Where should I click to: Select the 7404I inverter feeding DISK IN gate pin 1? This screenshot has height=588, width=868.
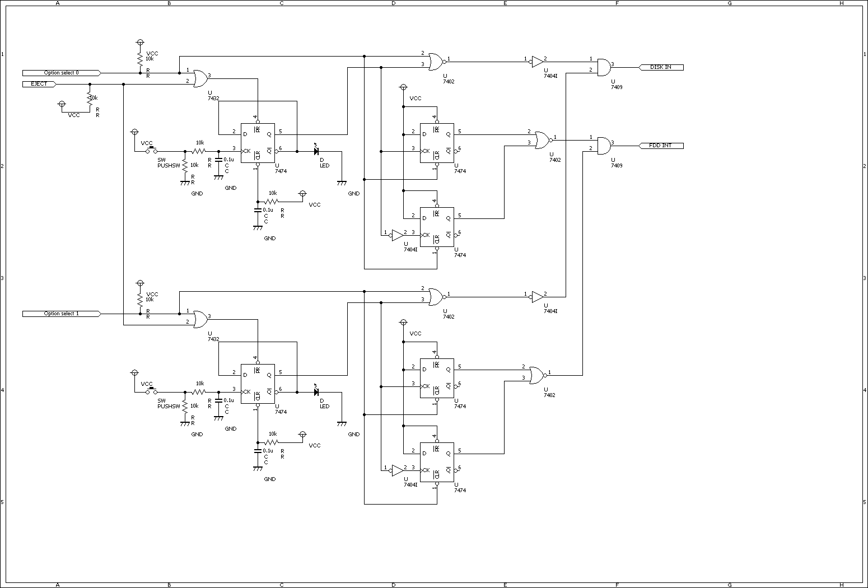(x=536, y=62)
